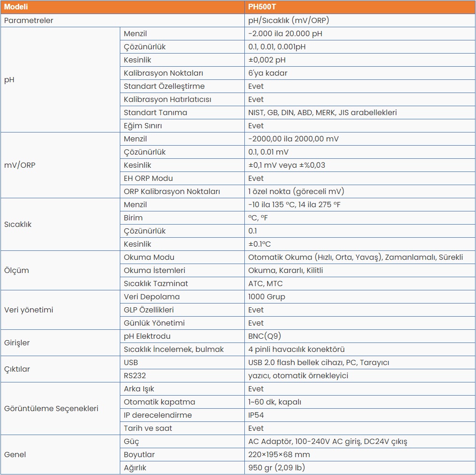Select the pH/Sıcaklık (mV/ORP) value cell
Viewport: 476px width, 475px height.
(x=360, y=20)
